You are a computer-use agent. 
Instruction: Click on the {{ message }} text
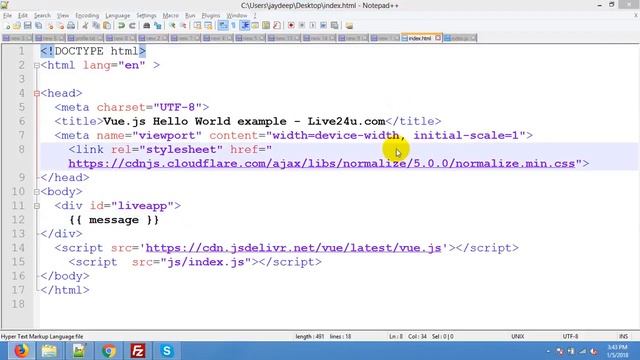[114, 220]
